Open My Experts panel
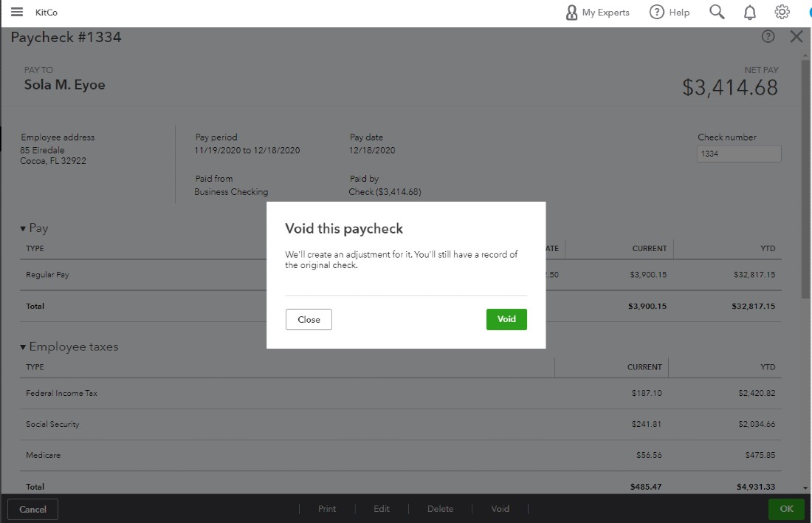The width and height of the screenshot is (812, 523). (597, 12)
